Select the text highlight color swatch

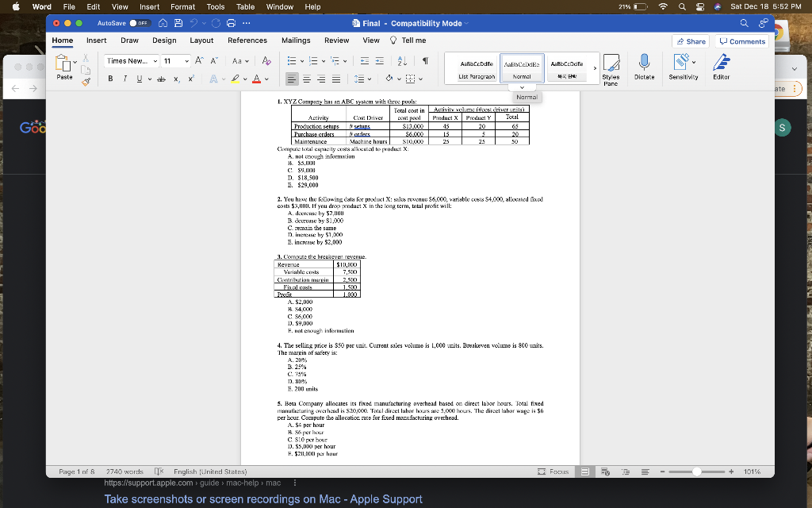click(x=236, y=78)
